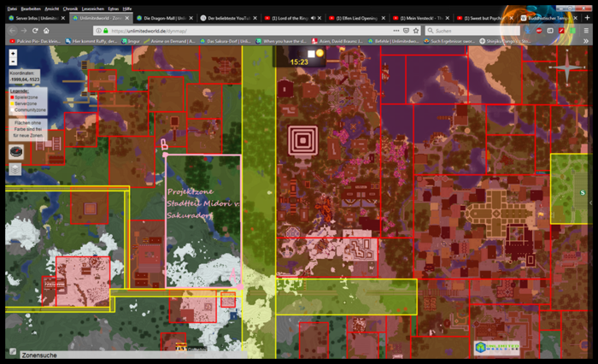Click the white Communityzone legend swatch

point(12,110)
